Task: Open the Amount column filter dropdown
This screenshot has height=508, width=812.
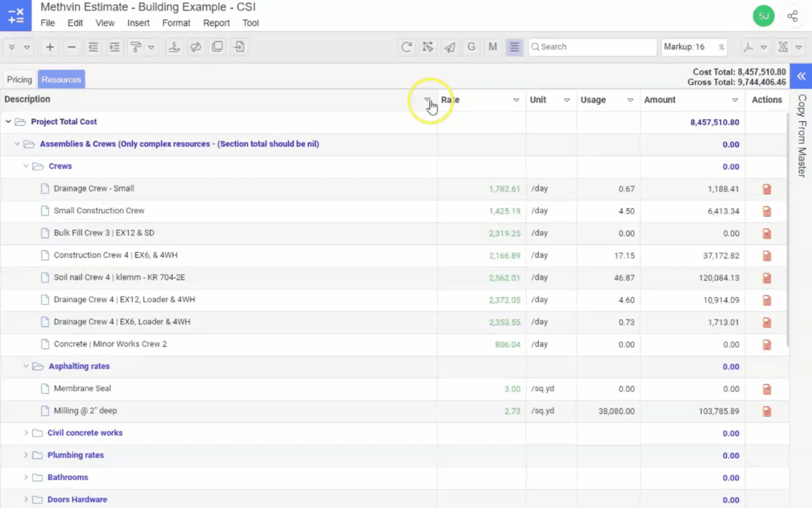Action: pyautogui.click(x=735, y=100)
